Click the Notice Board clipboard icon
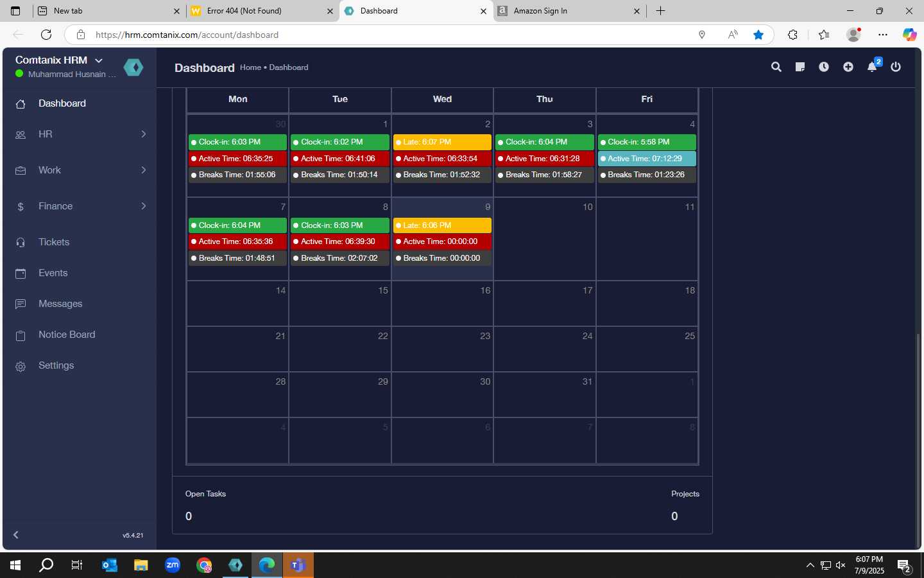Viewport: 924px width, 578px height. (21, 335)
